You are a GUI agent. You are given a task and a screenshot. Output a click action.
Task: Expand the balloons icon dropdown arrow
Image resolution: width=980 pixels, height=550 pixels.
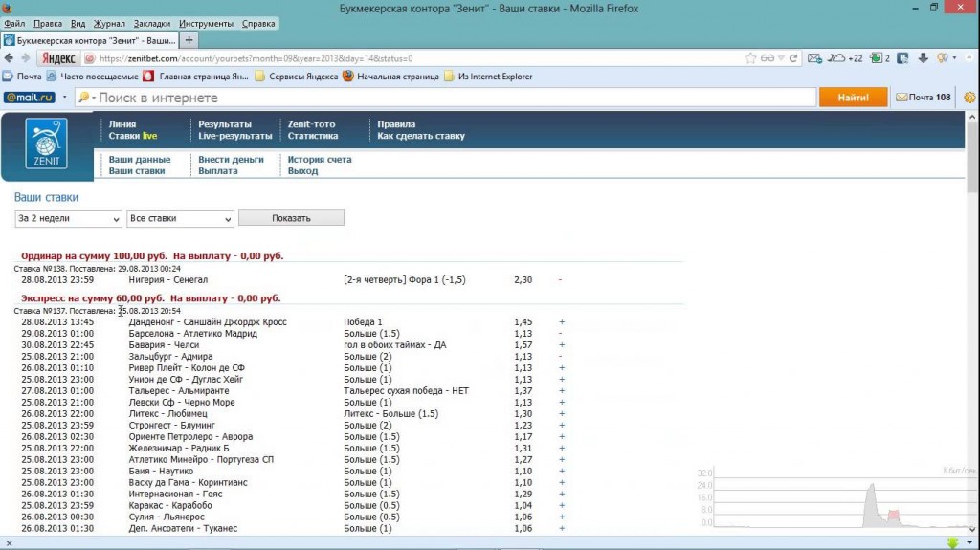coord(954,58)
